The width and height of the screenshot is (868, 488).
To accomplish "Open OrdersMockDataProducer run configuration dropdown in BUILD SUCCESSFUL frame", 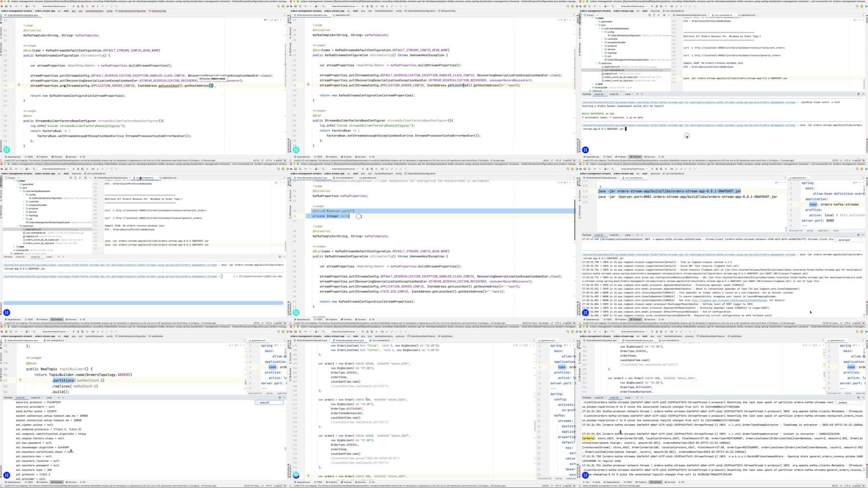I will tap(633, 6).
